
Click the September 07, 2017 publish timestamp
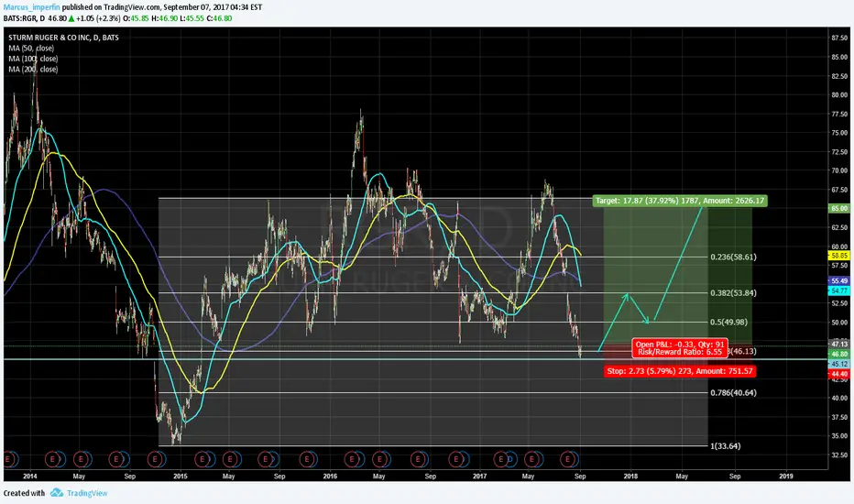pos(213,7)
